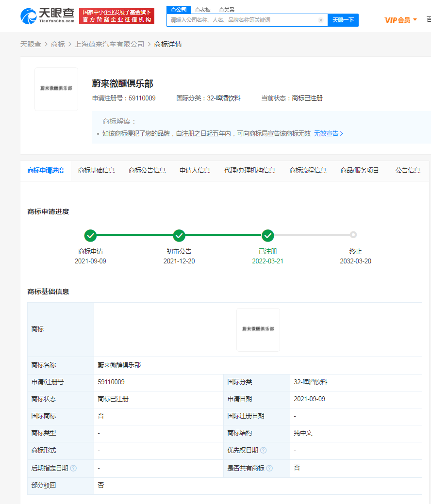Clear the search box with the X icon
The image size is (431, 504).
[321, 20]
